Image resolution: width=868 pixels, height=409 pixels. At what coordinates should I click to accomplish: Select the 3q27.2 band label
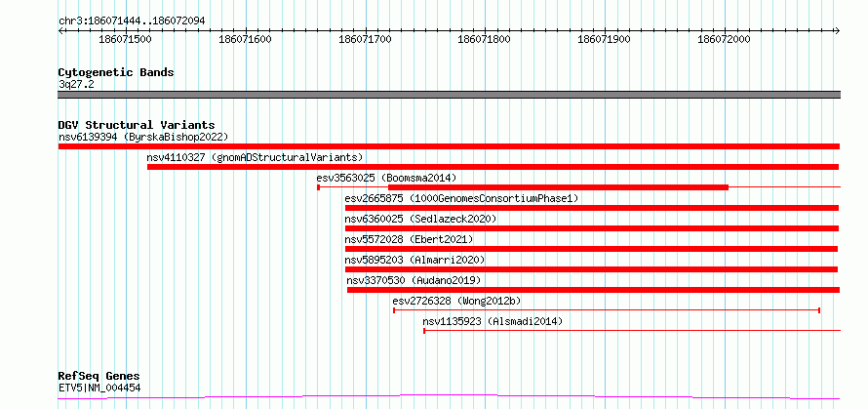click(x=75, y=85)
